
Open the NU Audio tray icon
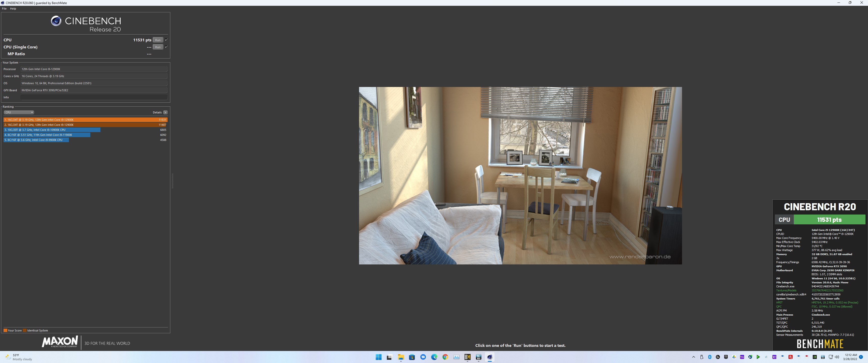point(742,357)
